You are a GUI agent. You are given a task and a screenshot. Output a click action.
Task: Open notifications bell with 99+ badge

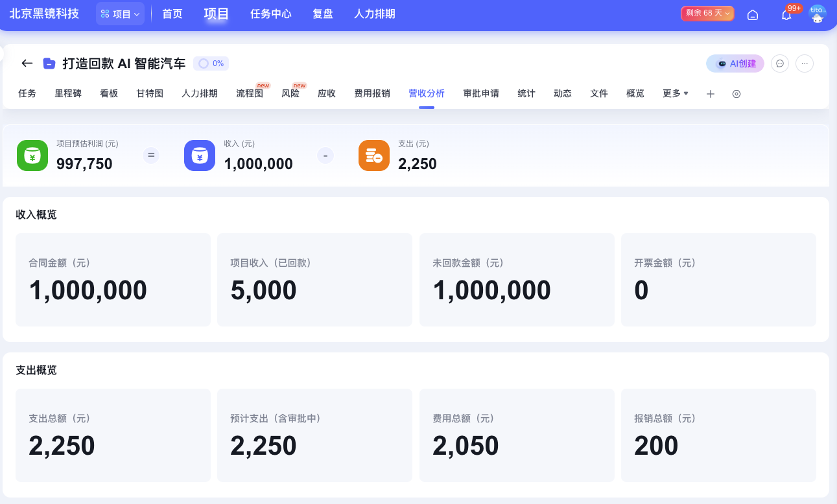click(x=786, y=14)
